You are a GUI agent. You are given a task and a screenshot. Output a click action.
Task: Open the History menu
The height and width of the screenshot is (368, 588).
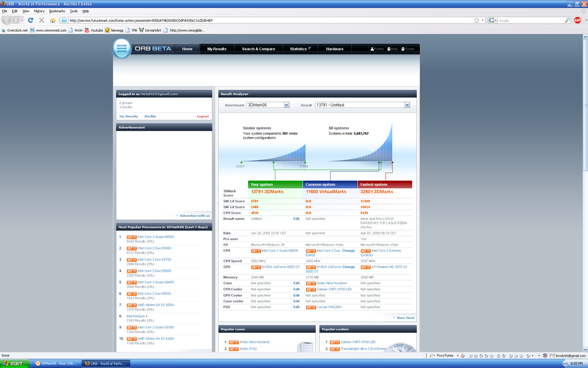(39, 11)
